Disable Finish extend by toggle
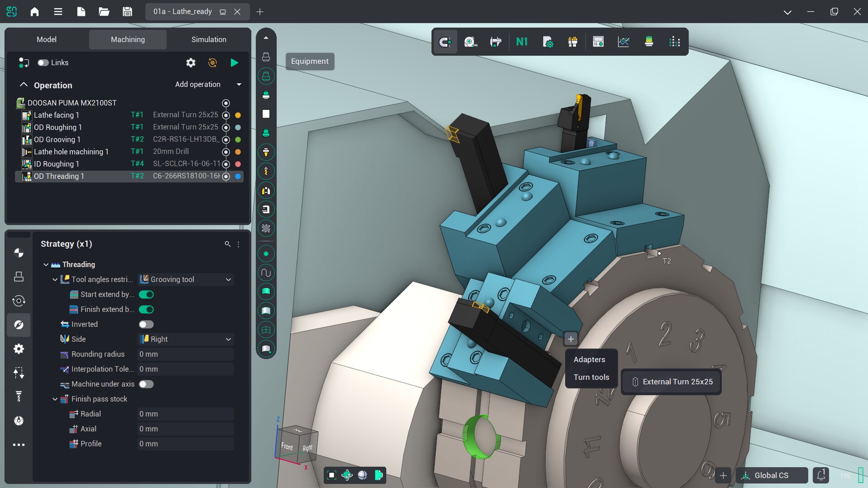 (x=146, y=310)
